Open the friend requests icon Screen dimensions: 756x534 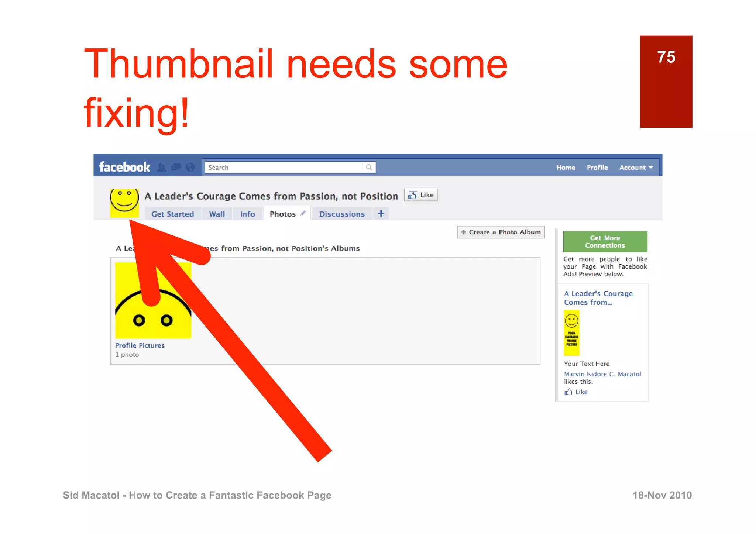click(161, 168)
